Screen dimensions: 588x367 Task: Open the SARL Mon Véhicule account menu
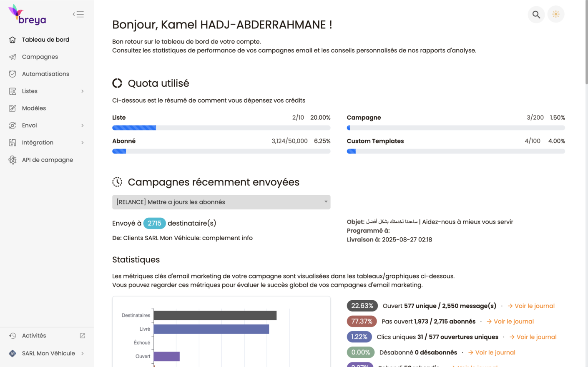tap(48, 354)
